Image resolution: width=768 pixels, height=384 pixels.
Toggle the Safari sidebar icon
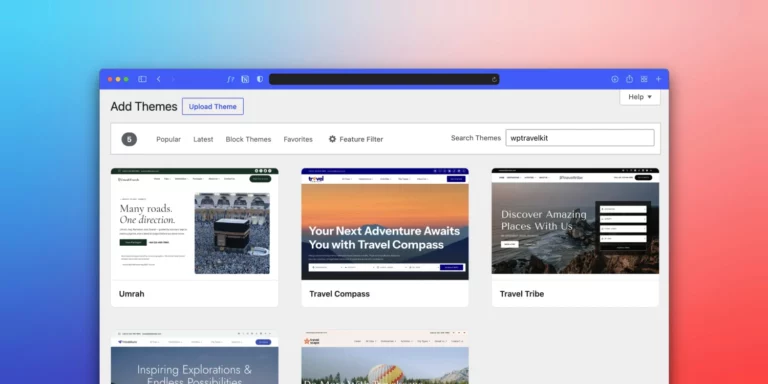(142, 79)
